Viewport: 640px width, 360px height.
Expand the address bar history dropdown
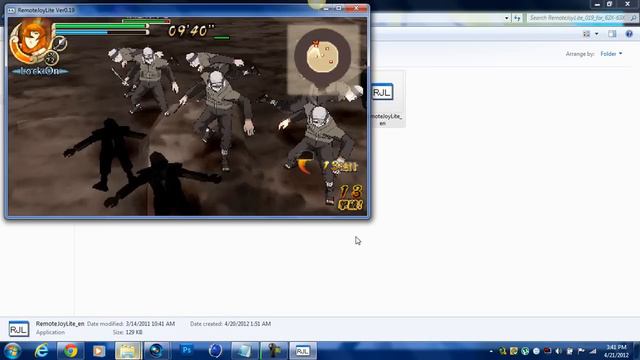coord(507,18)
